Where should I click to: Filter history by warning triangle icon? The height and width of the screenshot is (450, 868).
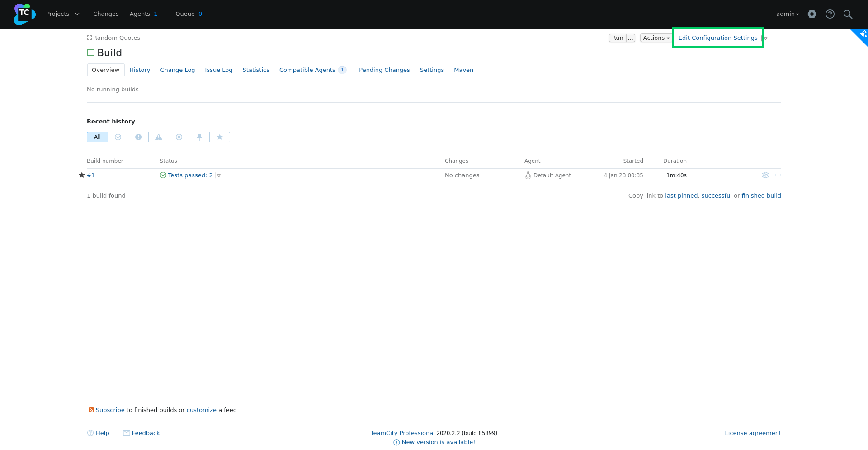(x=159, y=137)
